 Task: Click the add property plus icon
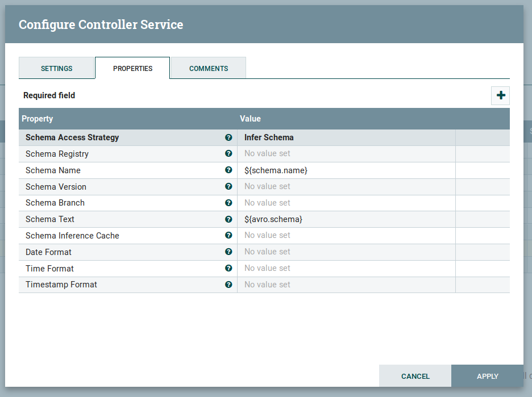500,95
